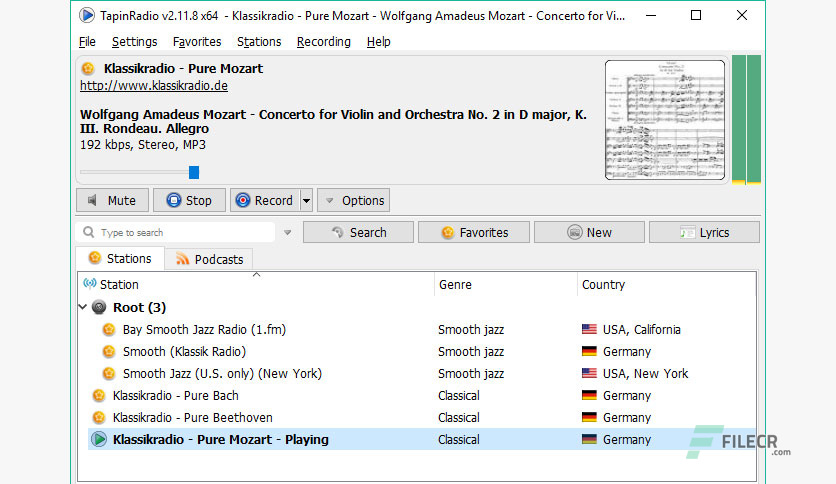Select Smooth (Klassik Radio) station

184,352
